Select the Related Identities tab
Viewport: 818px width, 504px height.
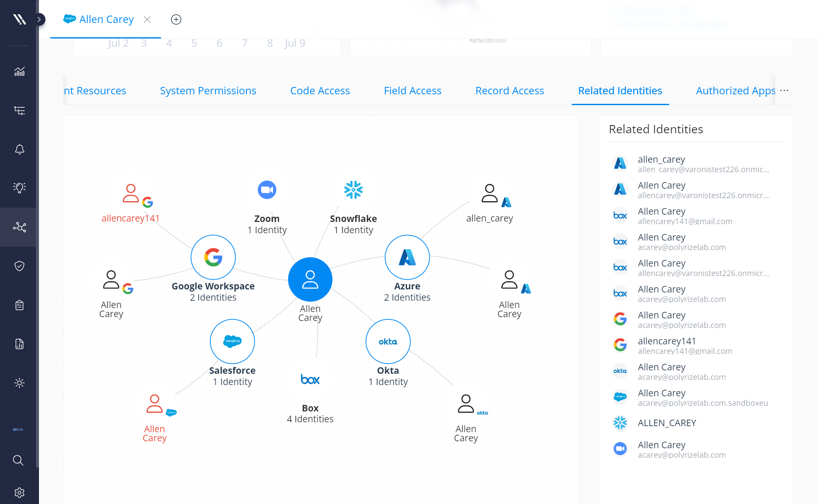(620, 91)
